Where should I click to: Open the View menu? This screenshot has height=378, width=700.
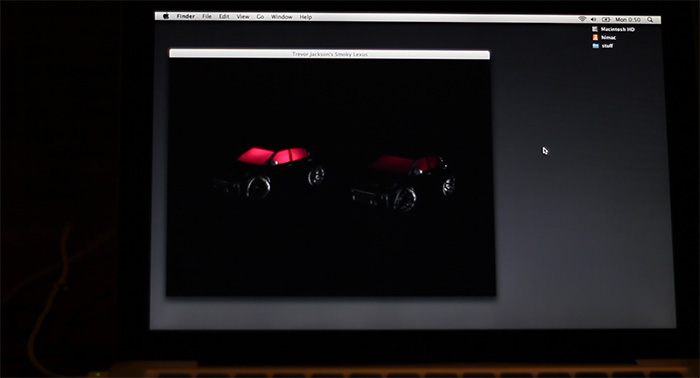243,17
